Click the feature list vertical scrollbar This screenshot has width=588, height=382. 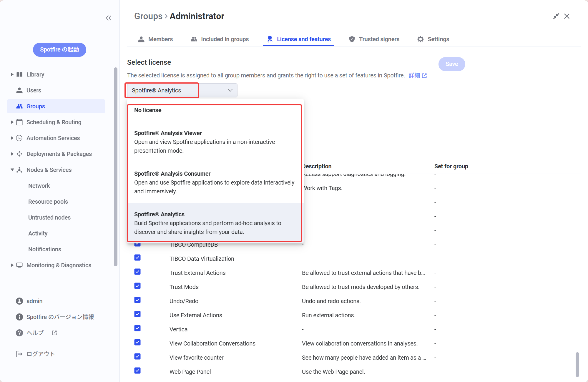(x=577, y=364)
